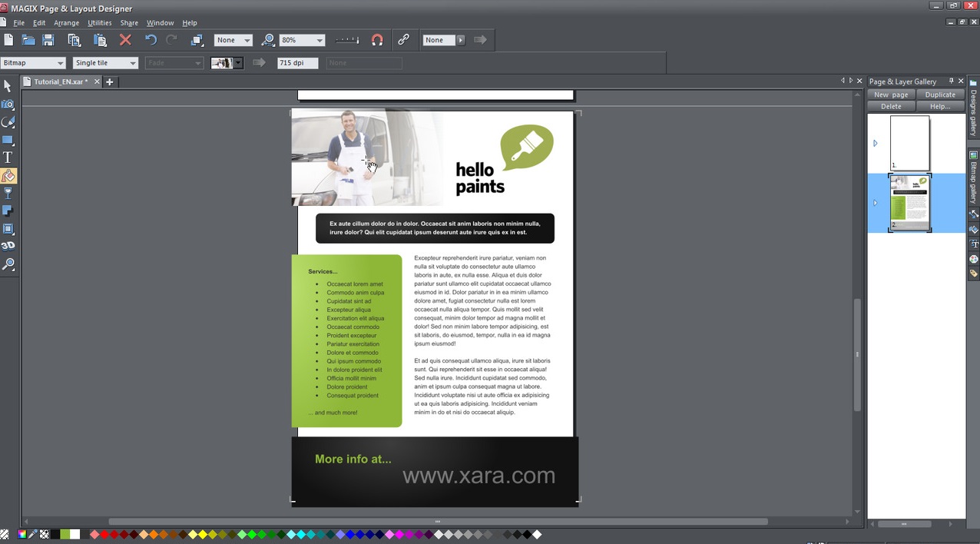Image resolution: width=980 pixels, height=544 pixels.
Task: Click the Help... button in gallery
Action: pos(940,106)
